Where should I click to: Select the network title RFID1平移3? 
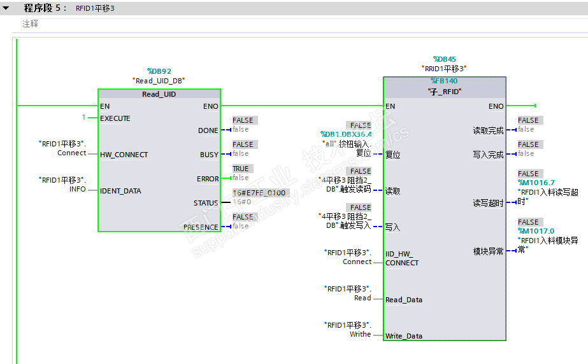pos(95,8)
